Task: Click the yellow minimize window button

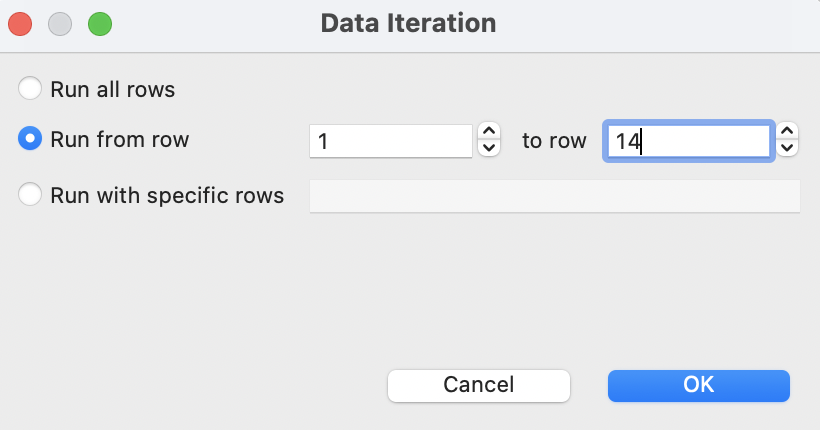Action: click(x=60, y=23)
